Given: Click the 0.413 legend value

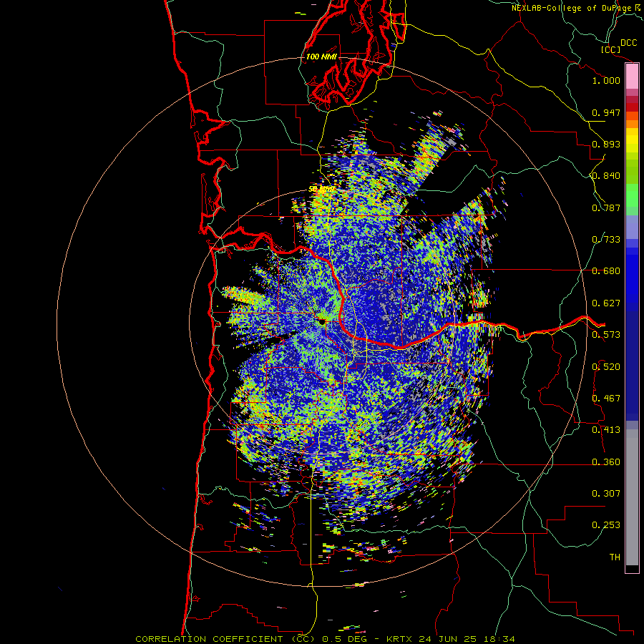Looking at the screenshot, I should pyautogui.click(x=606, y=430).
